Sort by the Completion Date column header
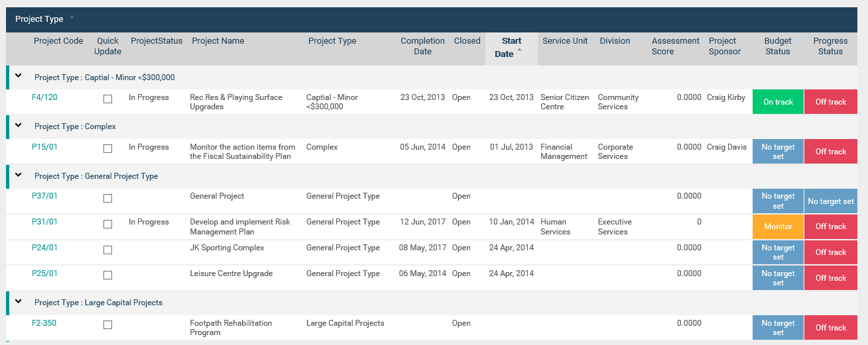This screenshot has width=868, height=345. point(422,46)
